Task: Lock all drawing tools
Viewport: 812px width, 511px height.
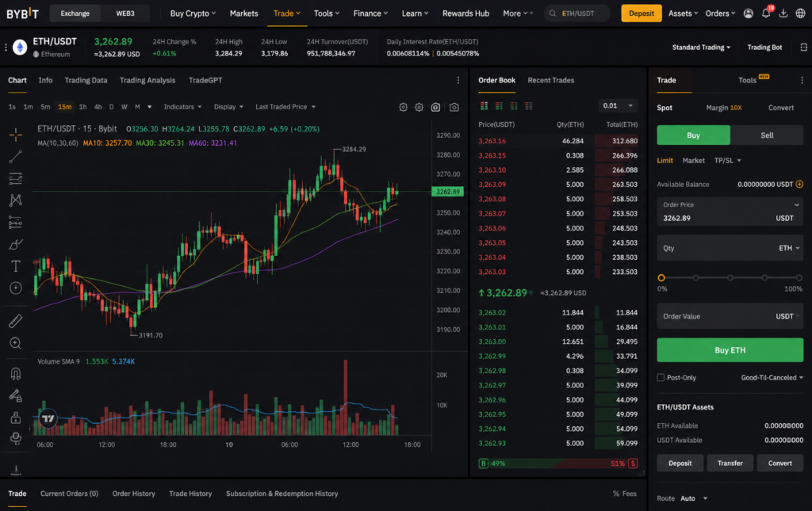Action: [16, 418]
